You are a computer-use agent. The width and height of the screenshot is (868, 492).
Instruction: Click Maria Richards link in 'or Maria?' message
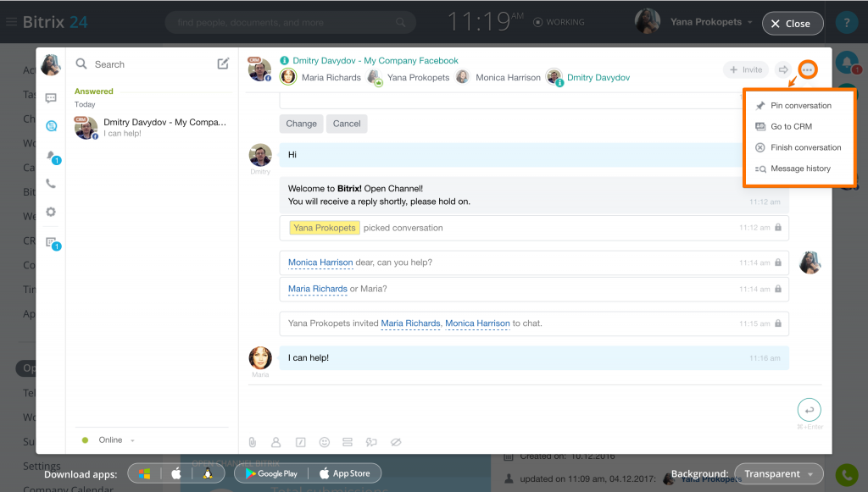(318, 289)
